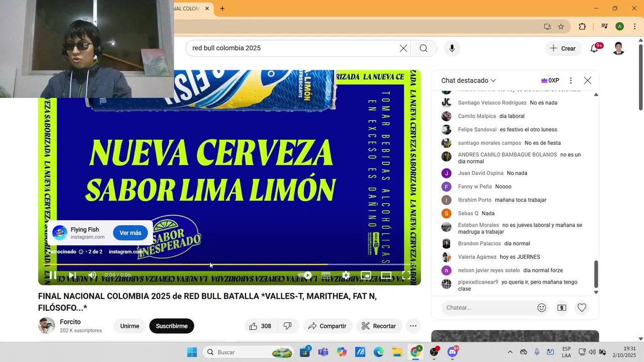Pause the video playback
The image size is (644, 362).
point(52,275)
